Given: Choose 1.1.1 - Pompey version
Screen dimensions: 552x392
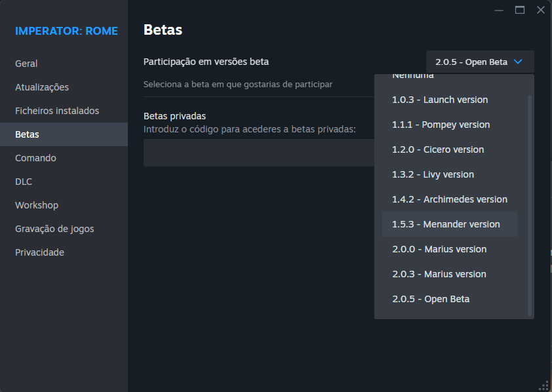Looking at the screenshot, I should coord(450,125).
